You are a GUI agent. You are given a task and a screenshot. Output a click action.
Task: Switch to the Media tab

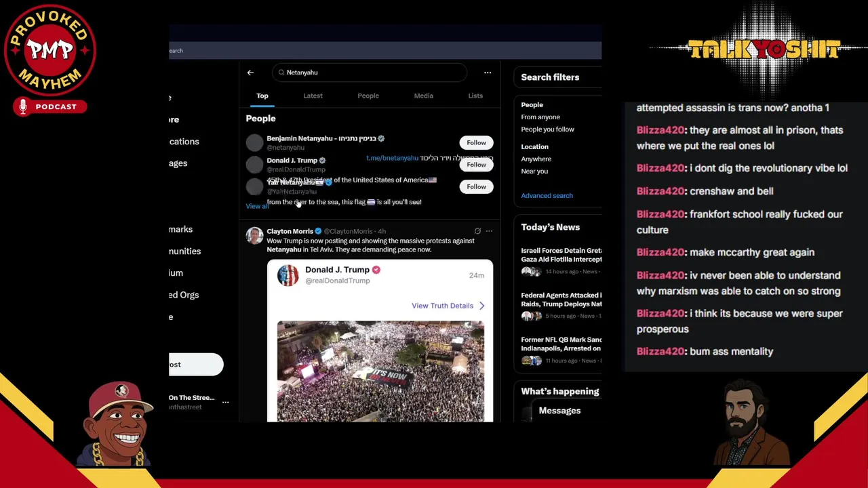(423, 96)
